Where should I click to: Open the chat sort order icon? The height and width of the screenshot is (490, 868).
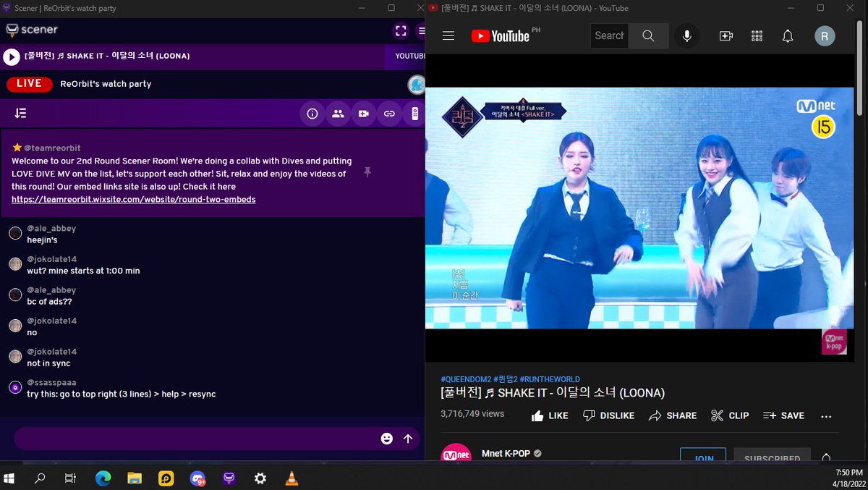click(x=20, y=114)
